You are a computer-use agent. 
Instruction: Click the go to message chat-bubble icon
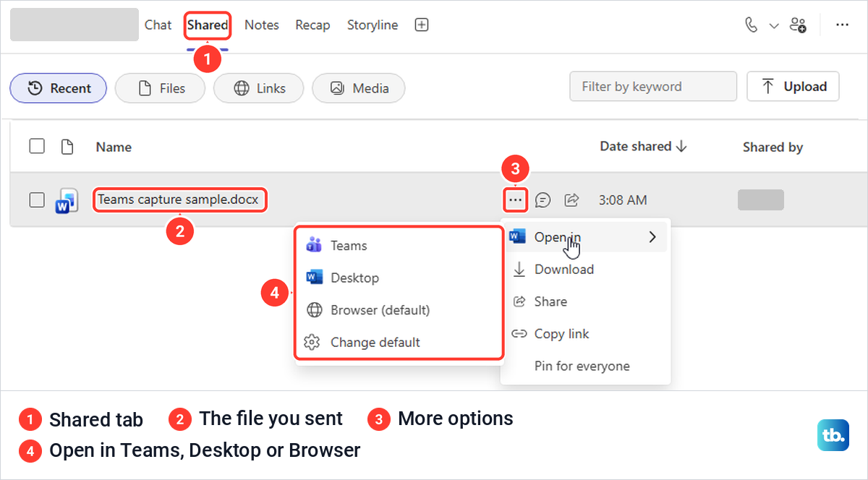[x=543, y=200]
